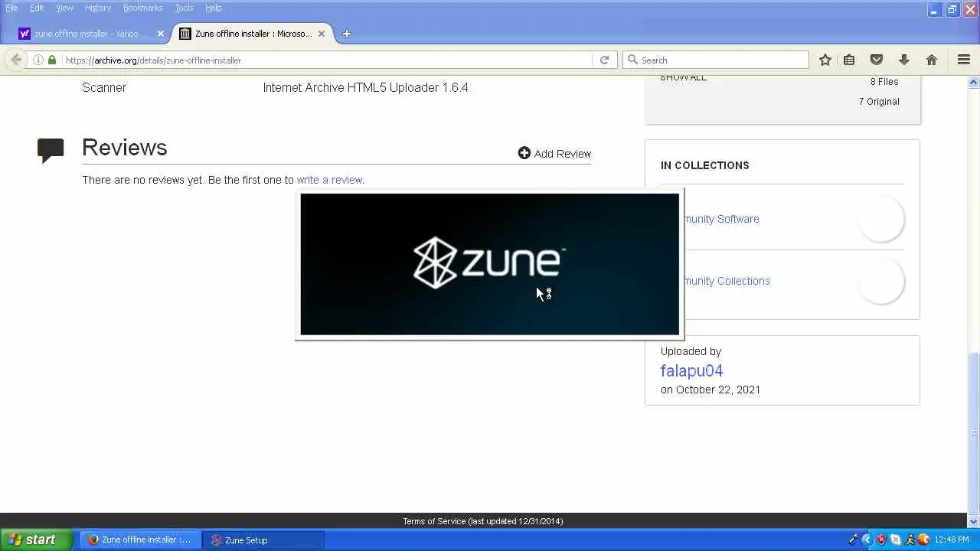The height and width of the screenshot is (551, 980).
Task: Open a new tab with plus icon
Action: click(347, 34)
